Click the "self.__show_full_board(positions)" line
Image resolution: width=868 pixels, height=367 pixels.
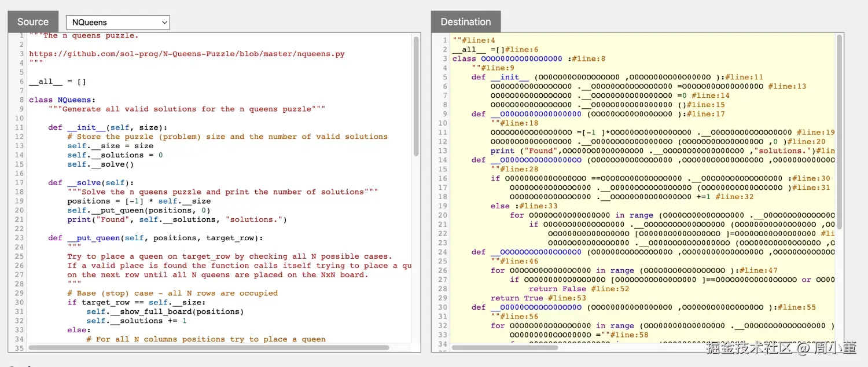pos(165,311)
